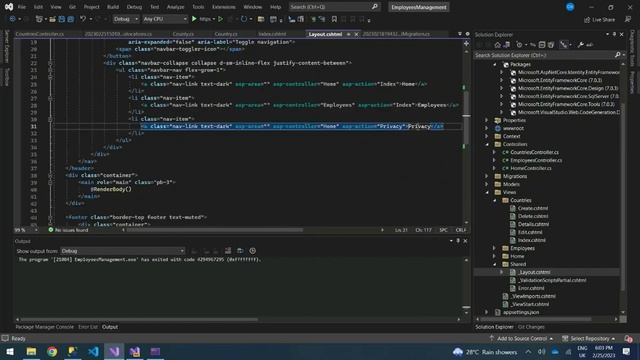Open the Build menu
This screenshot has height=360, width=640.
pyautogui.click(x=113, y=7)
